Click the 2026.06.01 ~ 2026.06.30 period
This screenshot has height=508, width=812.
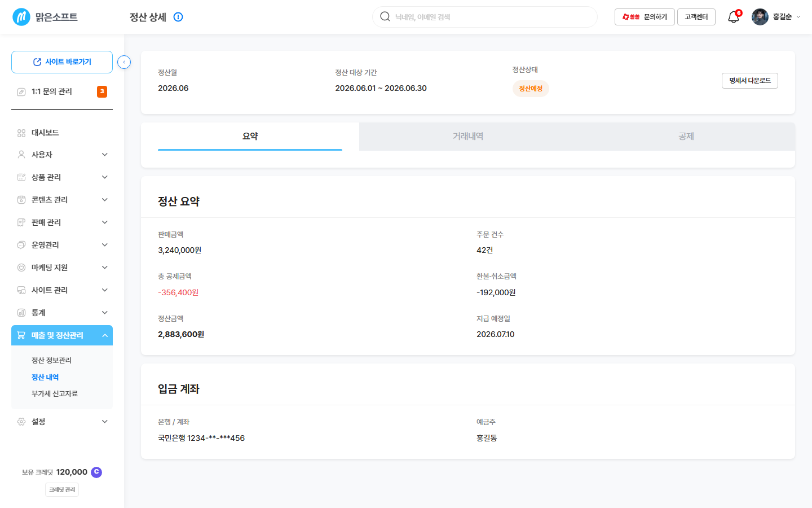point(381,89)
